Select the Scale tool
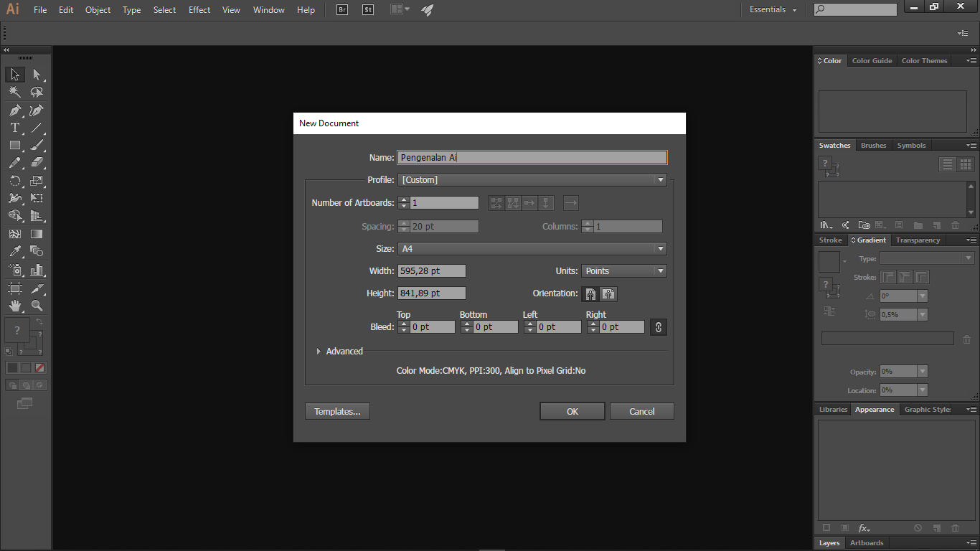 pyautogui.click(x=37, y=181)
